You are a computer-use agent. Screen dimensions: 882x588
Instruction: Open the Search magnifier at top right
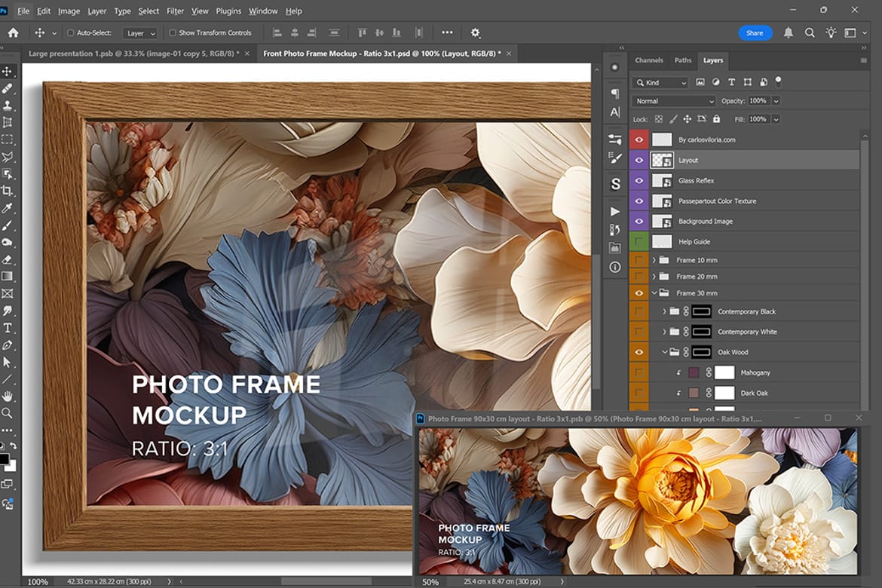point(810,32)
